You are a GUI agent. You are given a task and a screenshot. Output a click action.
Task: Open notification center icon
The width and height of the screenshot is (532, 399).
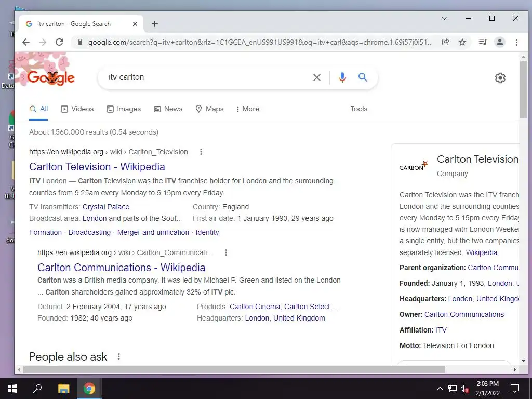coord(515,389)
